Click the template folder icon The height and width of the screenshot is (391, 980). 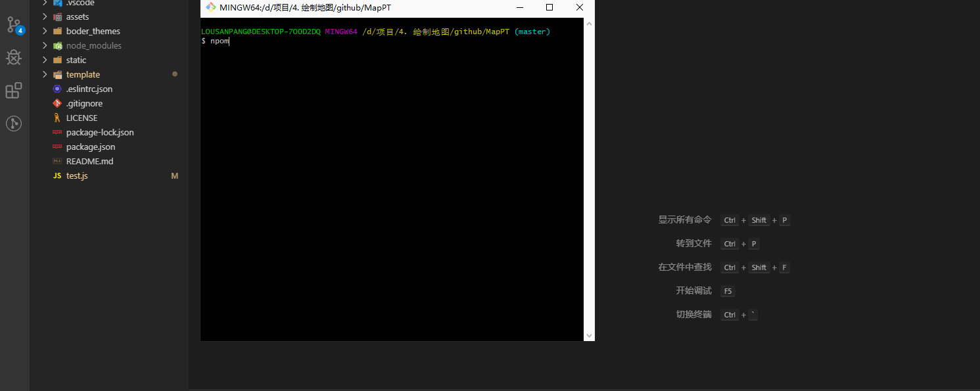(57, 74)
